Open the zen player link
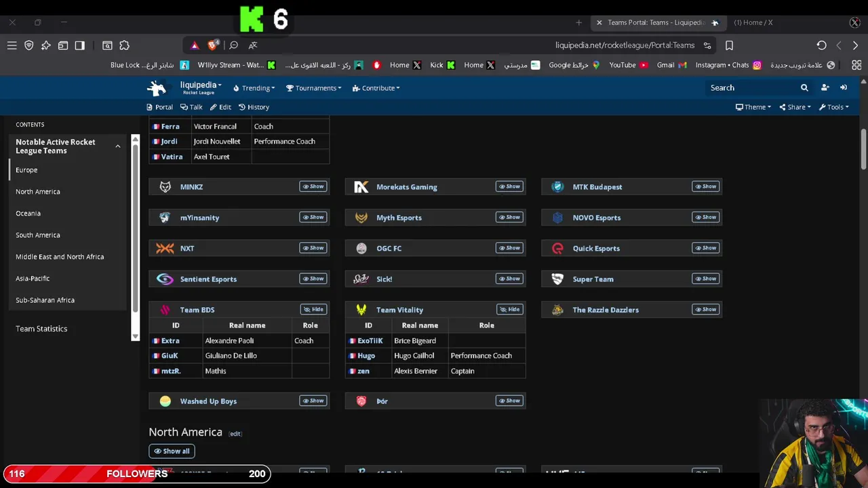Image resolution: width=868 pixels, height=488 pixels. click(x=363, y=371)
